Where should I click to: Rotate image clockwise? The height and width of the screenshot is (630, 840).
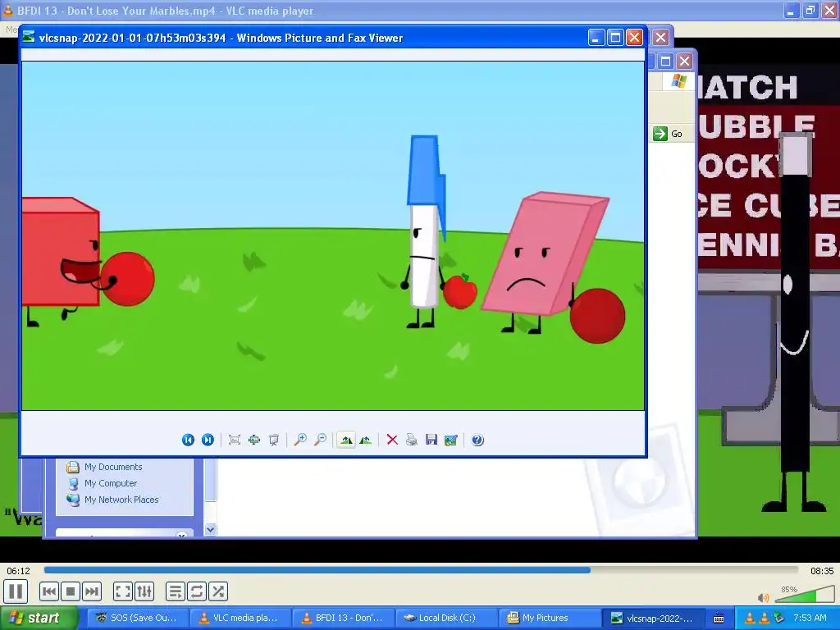click(x=346, y=440)
